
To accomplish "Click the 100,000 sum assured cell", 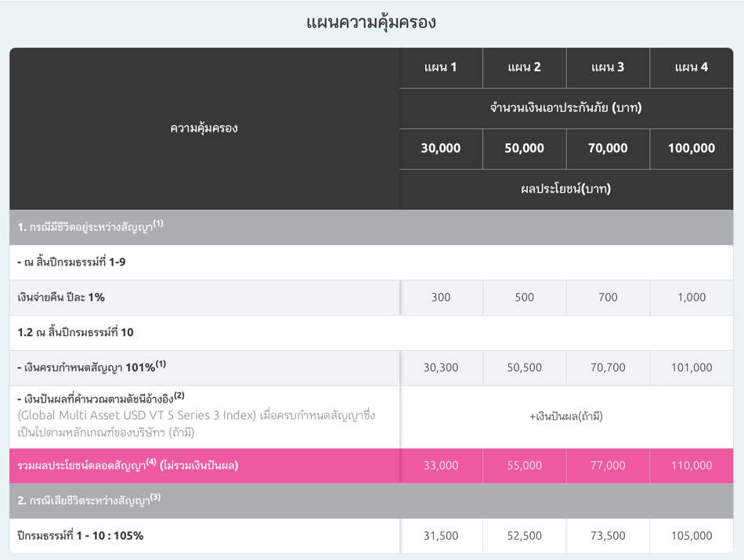I will [692, 149].
